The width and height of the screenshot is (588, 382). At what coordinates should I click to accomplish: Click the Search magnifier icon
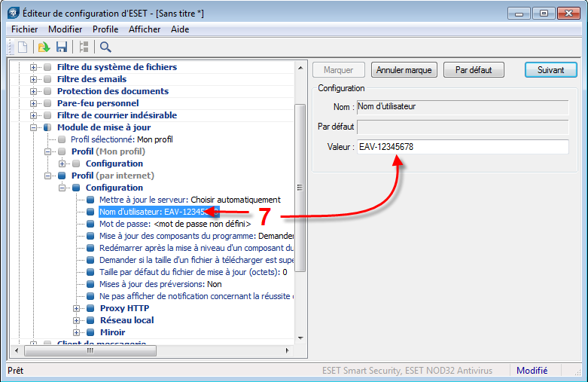coord(105,47)
